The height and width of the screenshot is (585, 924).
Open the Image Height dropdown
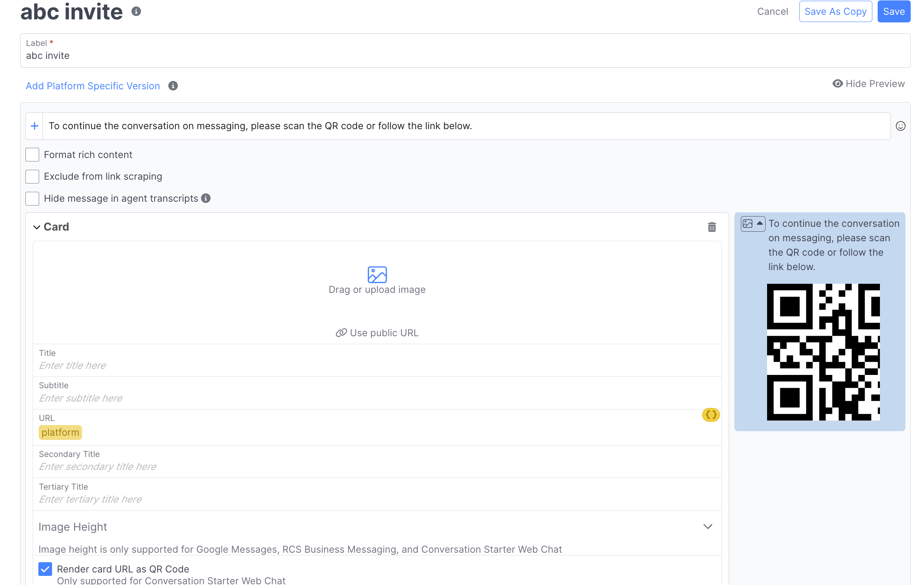(707, 527)
